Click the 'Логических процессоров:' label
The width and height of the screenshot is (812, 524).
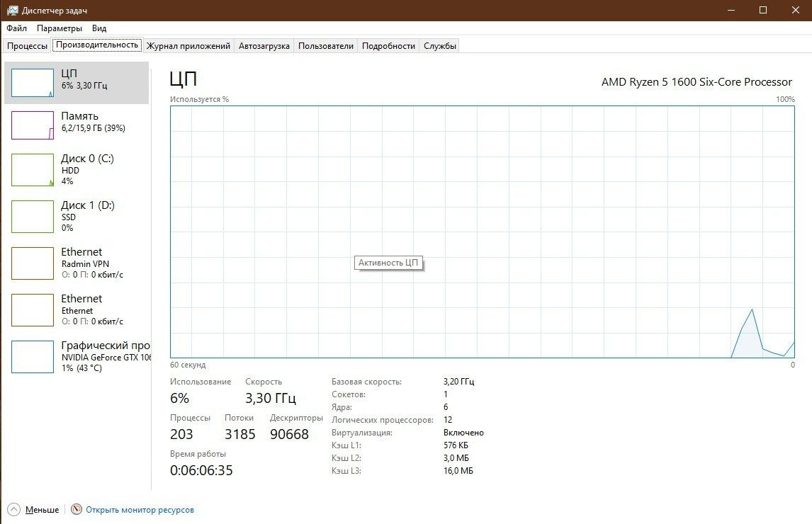click(383, 420)
